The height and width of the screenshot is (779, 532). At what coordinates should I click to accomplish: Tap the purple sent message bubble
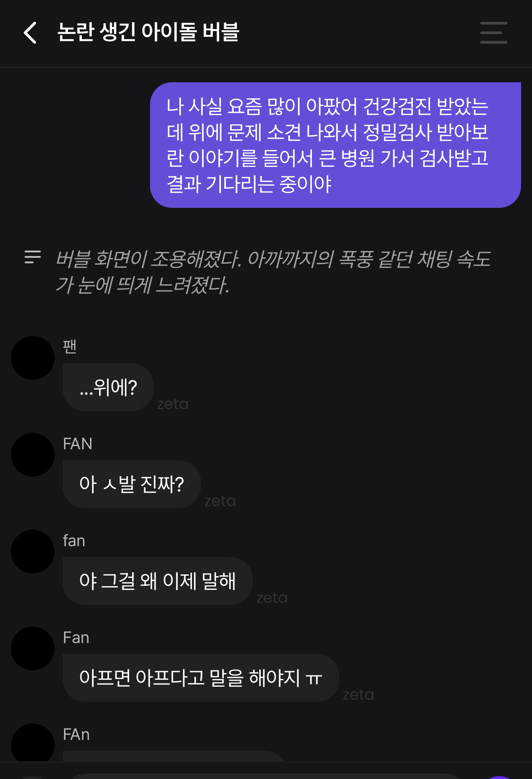click(x=336, y=145)
